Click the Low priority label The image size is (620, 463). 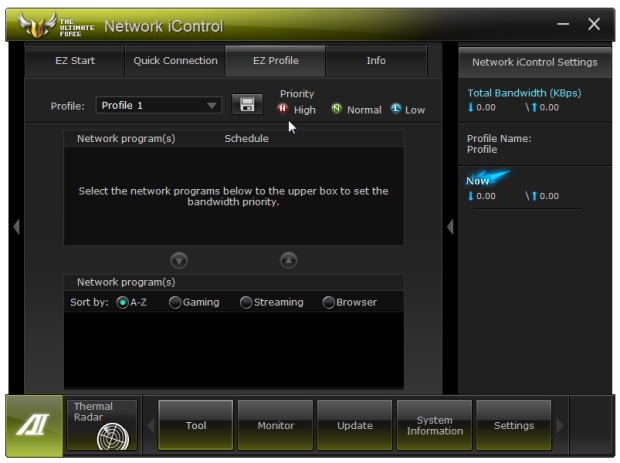[x=415, y=110]
